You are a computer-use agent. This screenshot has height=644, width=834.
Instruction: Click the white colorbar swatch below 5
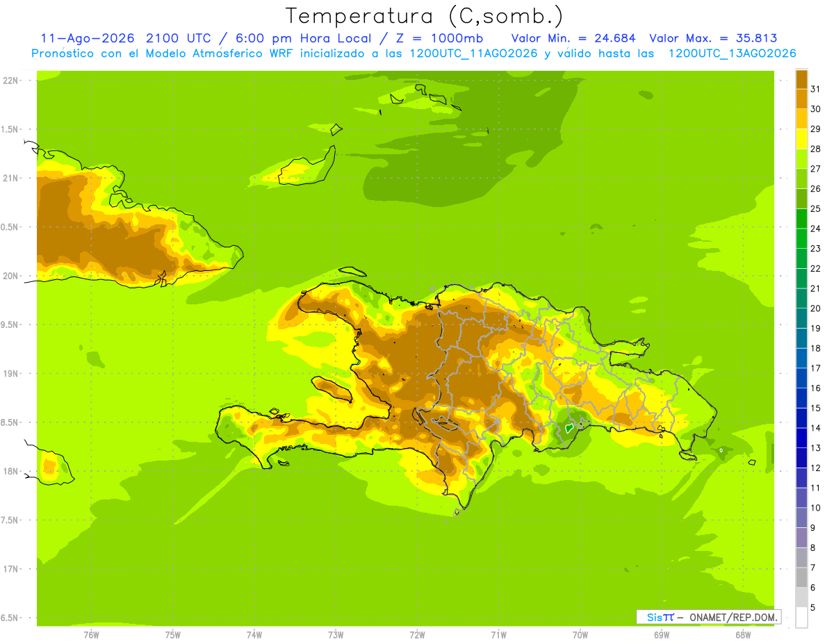(x=801, y=617)
